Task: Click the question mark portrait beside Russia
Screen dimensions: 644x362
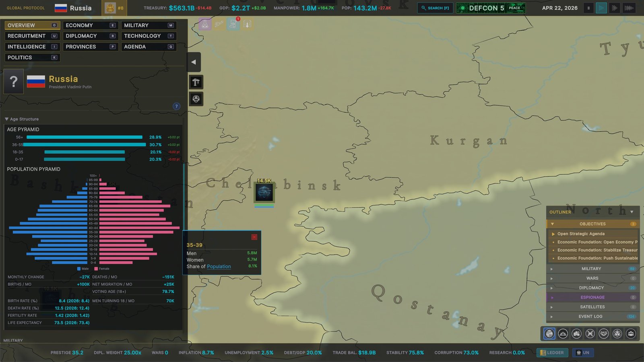Action: pyautogui.click(x=14, y=82)
